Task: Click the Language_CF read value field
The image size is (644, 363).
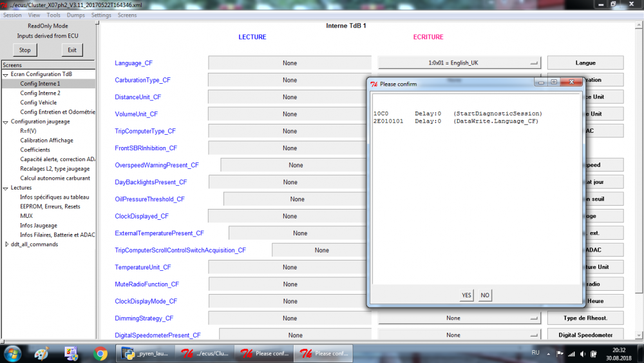Action: 290,63
